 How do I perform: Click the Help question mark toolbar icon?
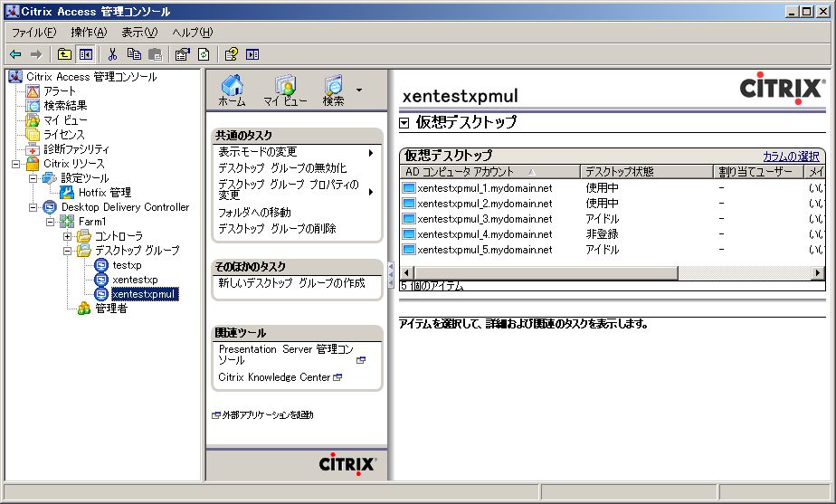pyautogui.click(x=231, y=54)
